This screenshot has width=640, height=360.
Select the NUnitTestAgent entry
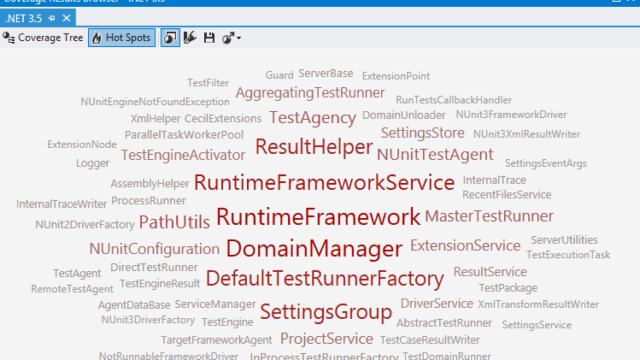[x=435, y=154]
